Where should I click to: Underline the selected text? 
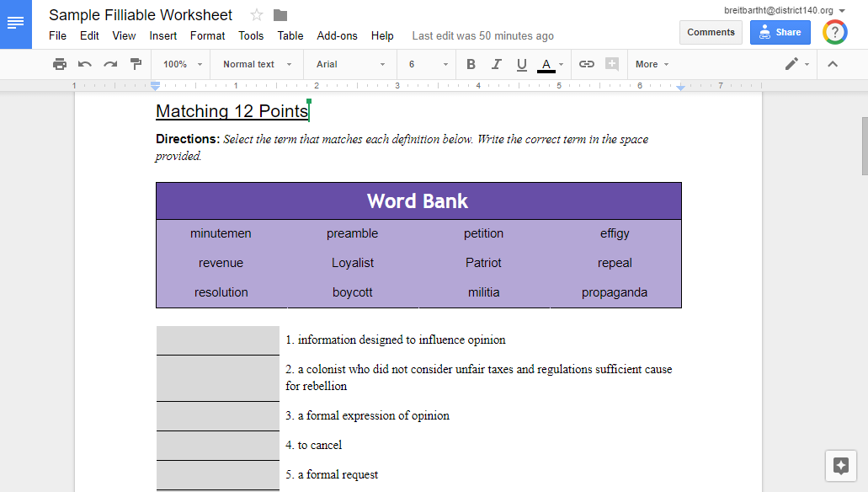pos(521,64)
